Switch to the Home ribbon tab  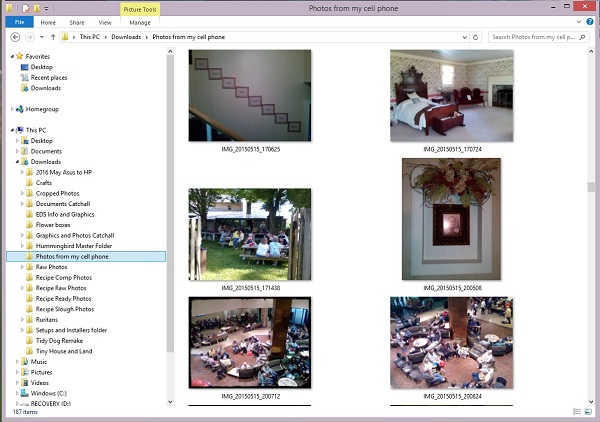[48, 23]
